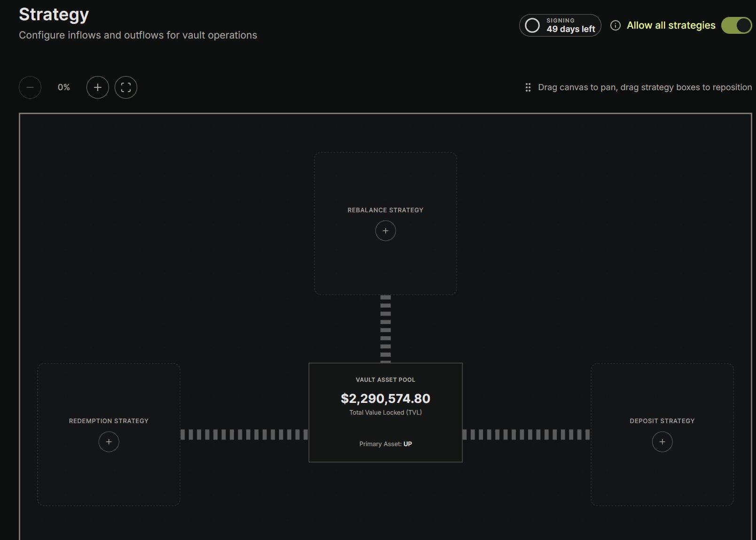This screenshot has width=756, height=540.
Task: Click the Redemption Strategy label
Action: pos(109,421)
